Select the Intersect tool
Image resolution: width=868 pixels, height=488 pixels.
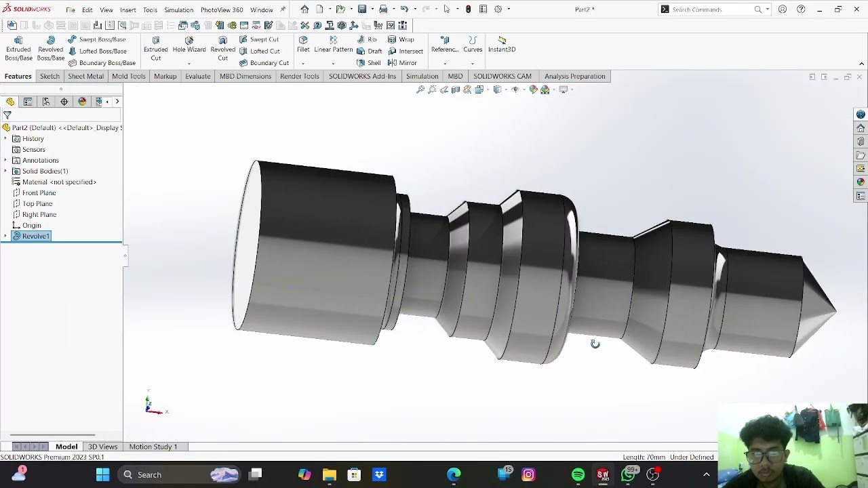tap(406, 51)
